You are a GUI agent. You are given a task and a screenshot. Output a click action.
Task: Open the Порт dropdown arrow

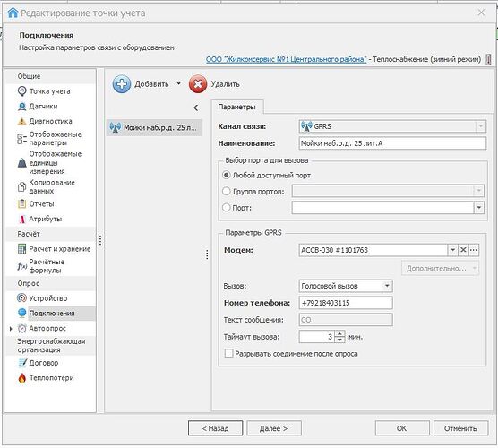tap(479, 208)
